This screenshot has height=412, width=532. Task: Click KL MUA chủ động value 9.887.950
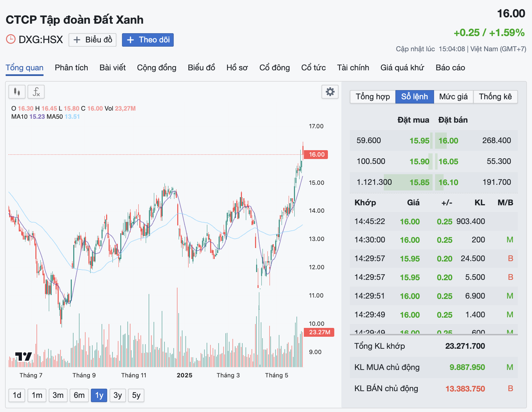467,367
